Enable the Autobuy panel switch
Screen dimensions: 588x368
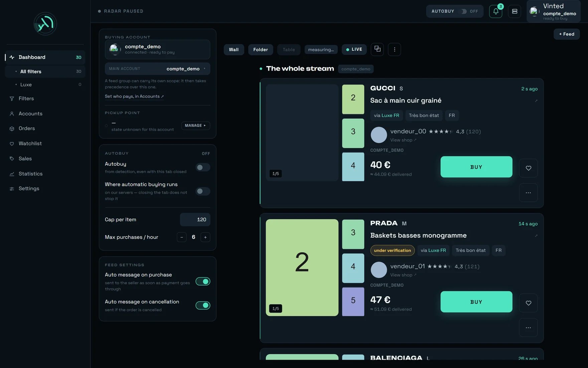click(x=203, y=167)
